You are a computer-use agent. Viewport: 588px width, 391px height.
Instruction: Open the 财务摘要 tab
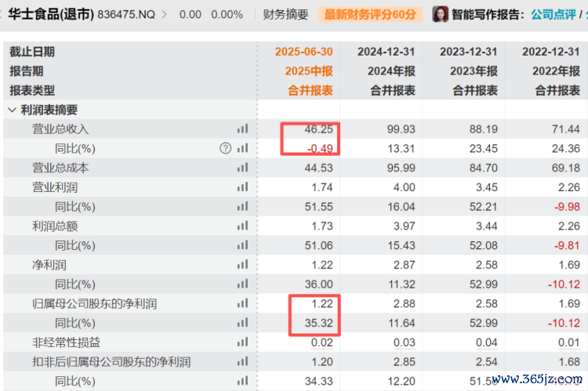[285, 15]
